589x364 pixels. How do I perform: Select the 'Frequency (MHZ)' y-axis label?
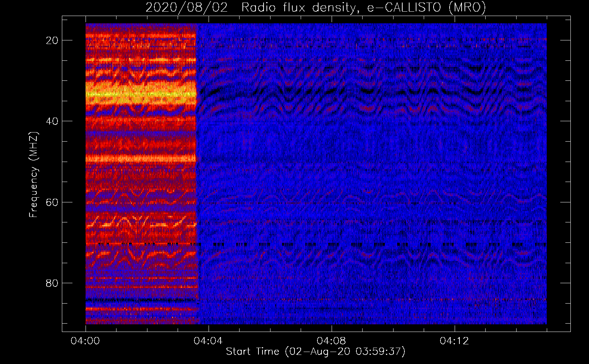click(x=33, y=174)
